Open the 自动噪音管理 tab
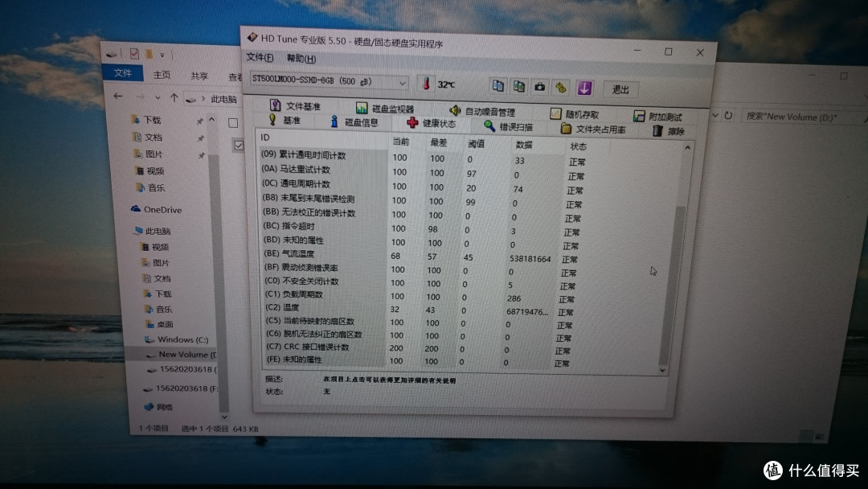Image resolution: width=868 pixels, height=489 pixels. click(482, 111)
